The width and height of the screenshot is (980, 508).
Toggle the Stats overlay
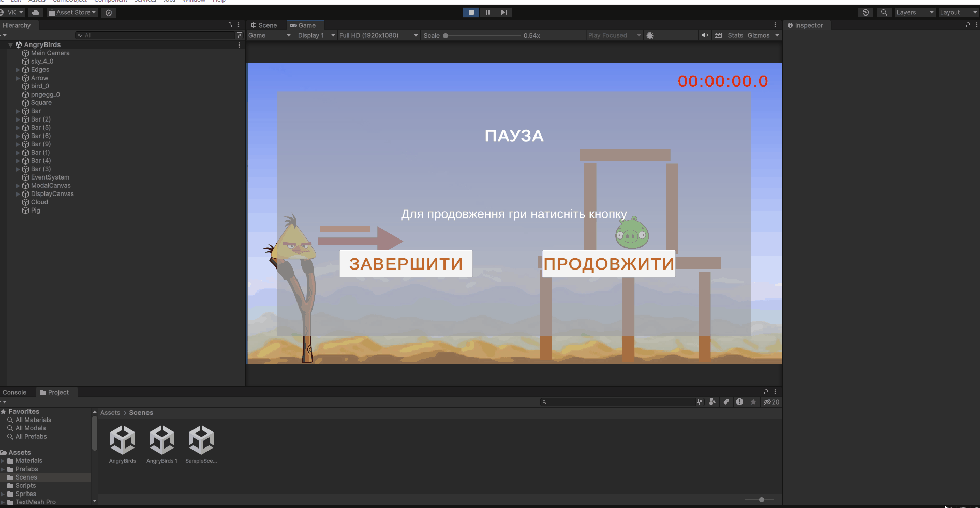click(x=735, y=35)
